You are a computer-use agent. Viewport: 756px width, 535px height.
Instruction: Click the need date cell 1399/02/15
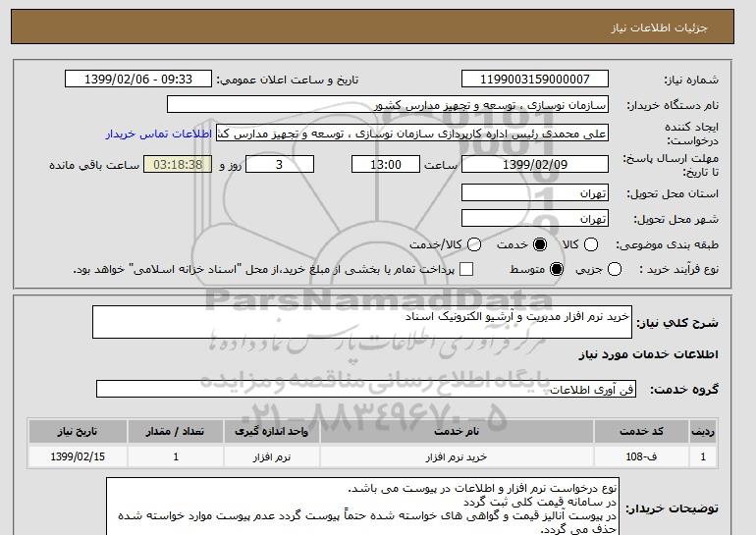tap(78, 456)
